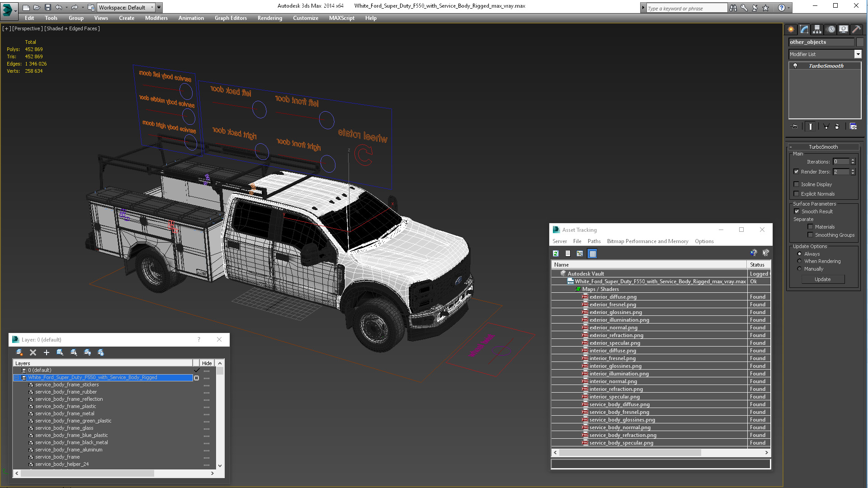
Task: Select the Always update option
Action: tap(799, 254)
